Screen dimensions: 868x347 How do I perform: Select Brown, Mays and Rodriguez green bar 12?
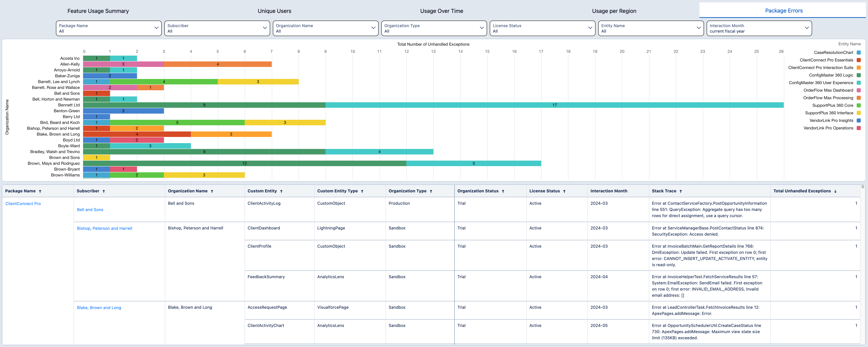pos(245,163)
